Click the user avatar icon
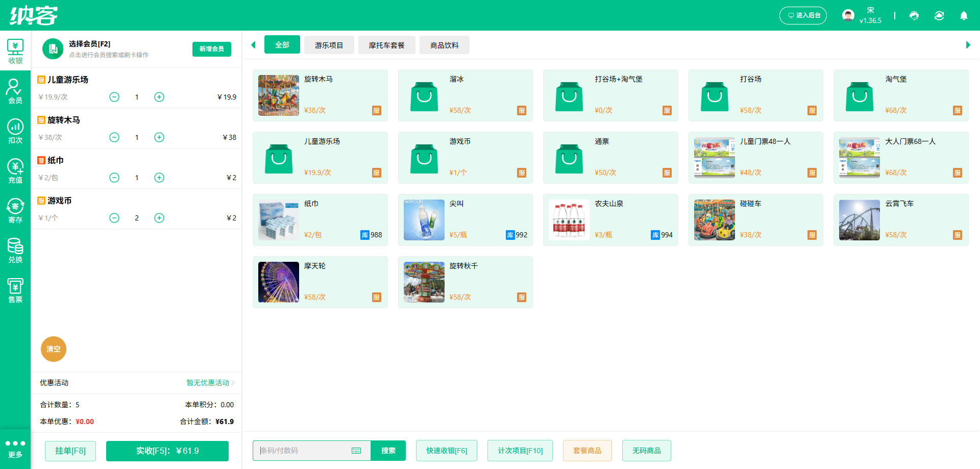This screenshot has width=980, height=469. pos(848,15)
